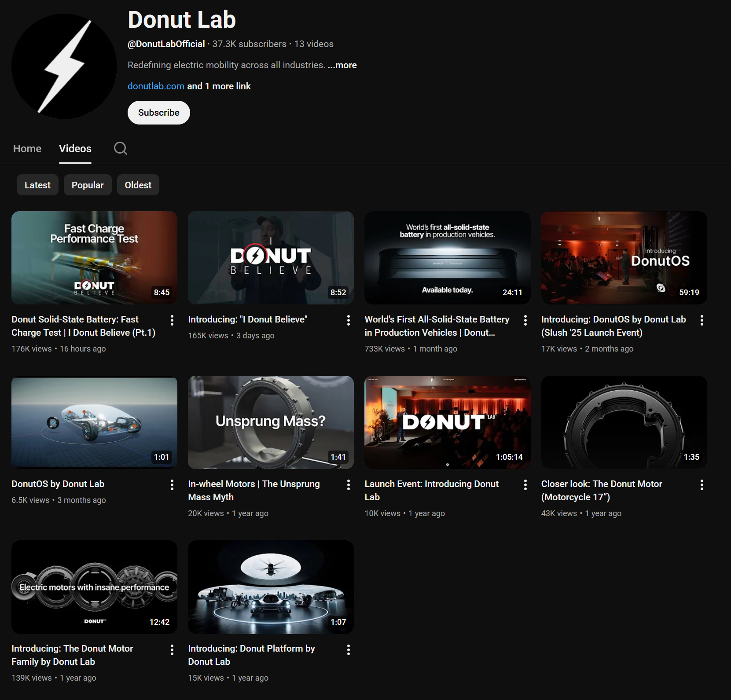
Task: Click the Donut Lab channel name heading
Action: 182,20
